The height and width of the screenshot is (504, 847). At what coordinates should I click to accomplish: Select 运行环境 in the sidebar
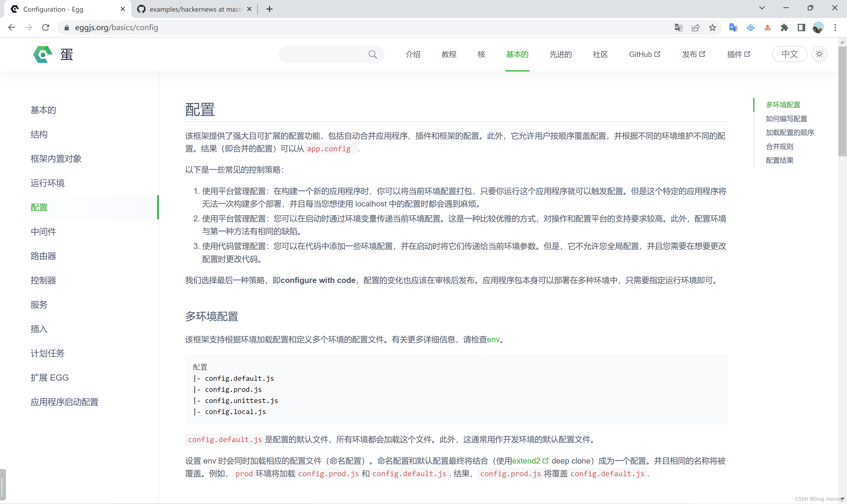47,183
